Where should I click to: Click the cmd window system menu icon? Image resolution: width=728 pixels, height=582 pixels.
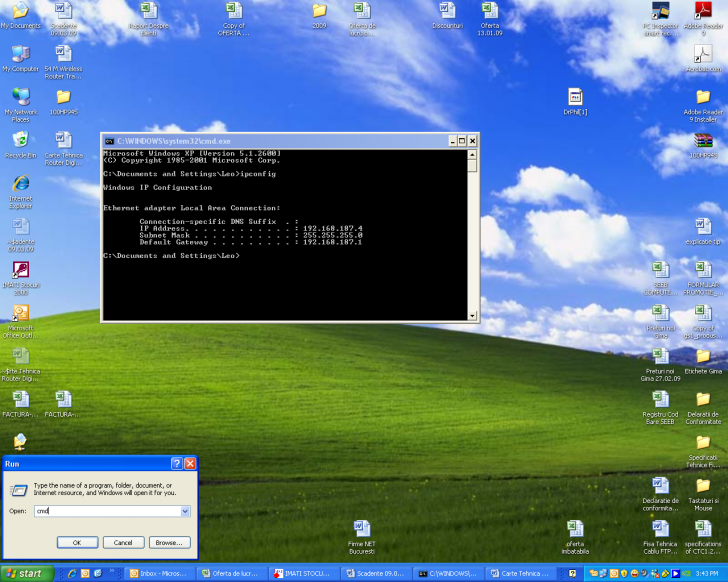(x=109, y=141)
